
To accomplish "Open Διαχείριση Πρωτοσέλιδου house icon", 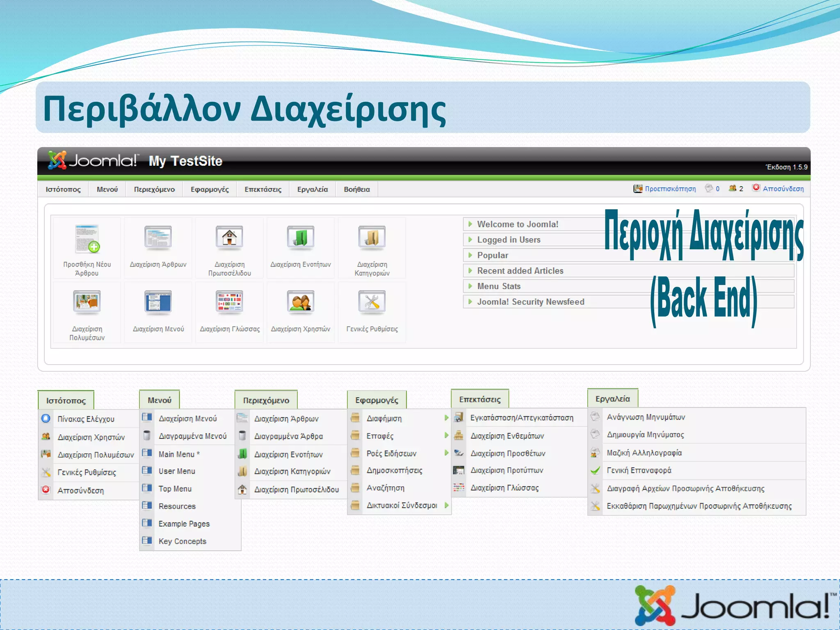I will (x=229, y=238).
